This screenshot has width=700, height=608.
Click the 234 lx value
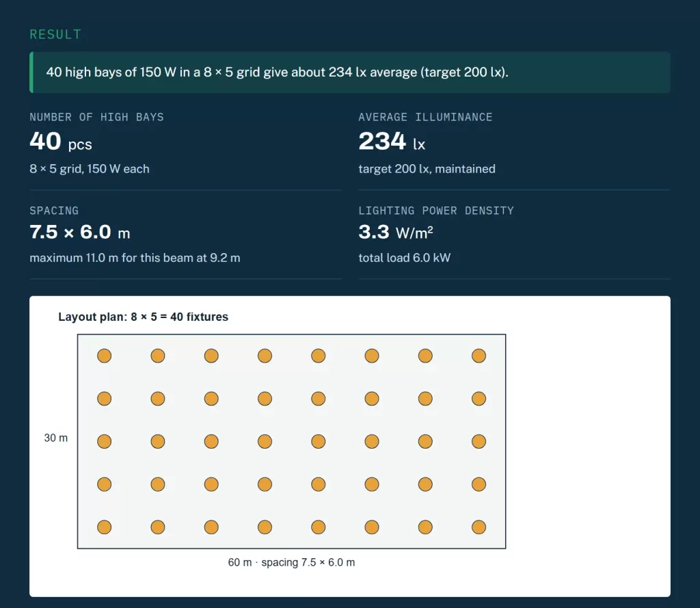(x=392, y=142)
